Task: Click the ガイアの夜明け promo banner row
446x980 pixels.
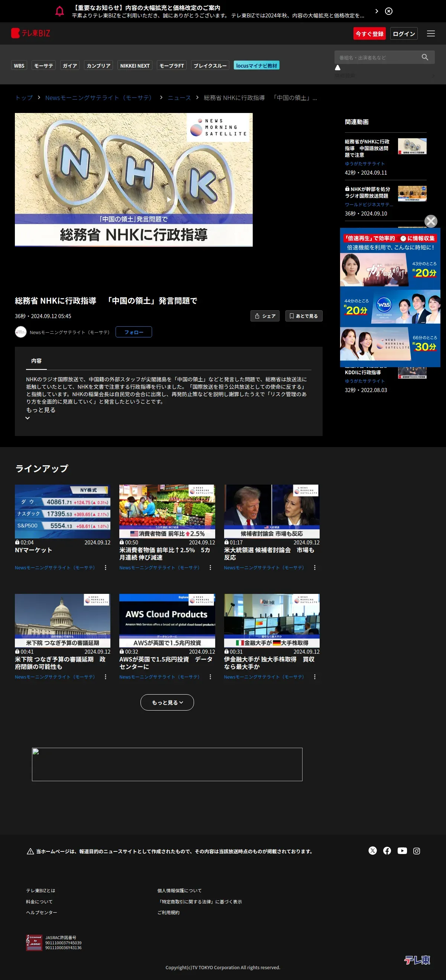Action: 390,269
